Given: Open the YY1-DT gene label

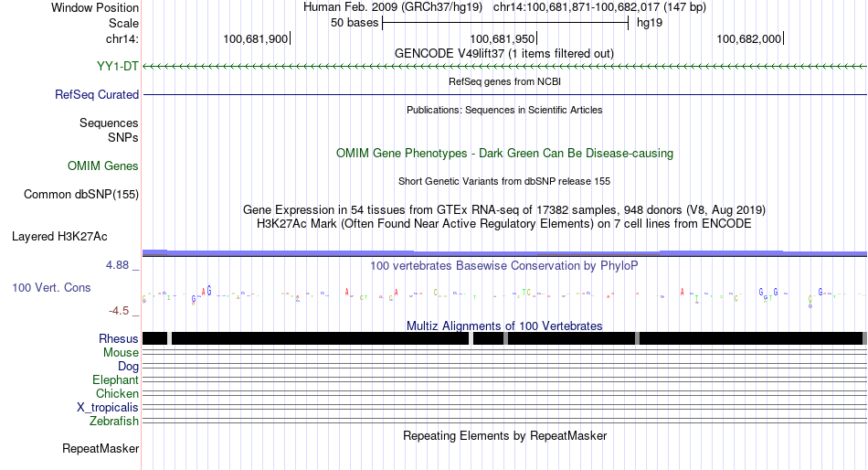Looking at the screenshot, I should coord(117,67).
